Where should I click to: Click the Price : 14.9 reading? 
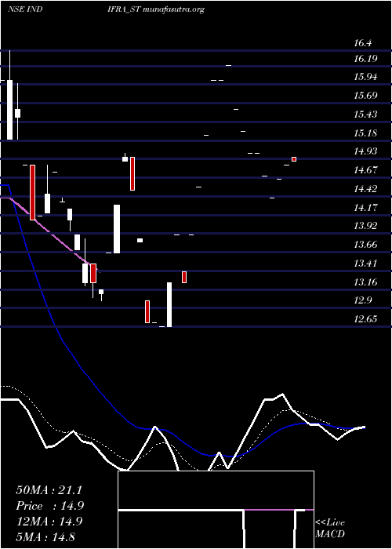(49, 506)
